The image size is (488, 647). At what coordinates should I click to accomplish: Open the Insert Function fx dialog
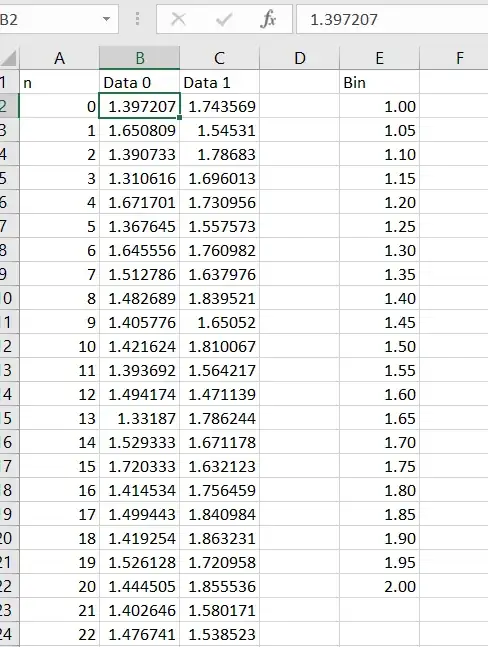point(268,19)
